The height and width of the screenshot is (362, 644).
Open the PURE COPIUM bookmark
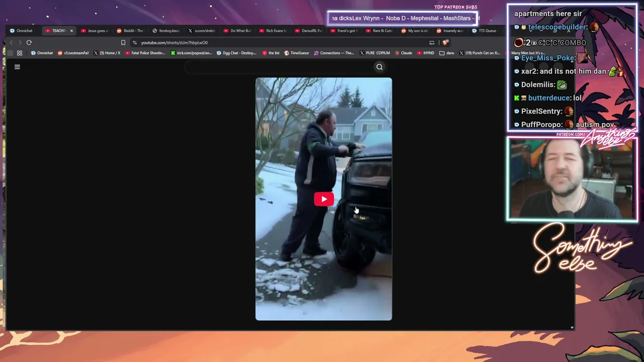click(375, 53)
